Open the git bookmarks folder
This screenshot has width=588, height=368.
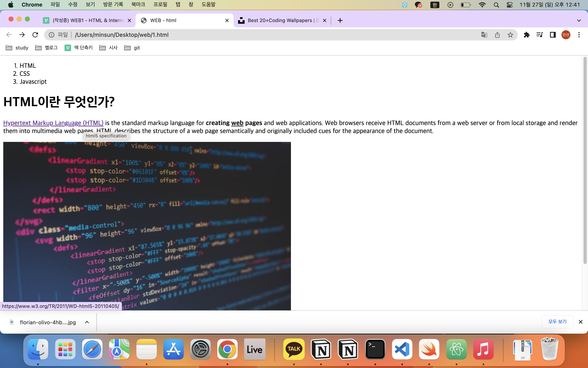pyautogui.click(x=132, y=48)
